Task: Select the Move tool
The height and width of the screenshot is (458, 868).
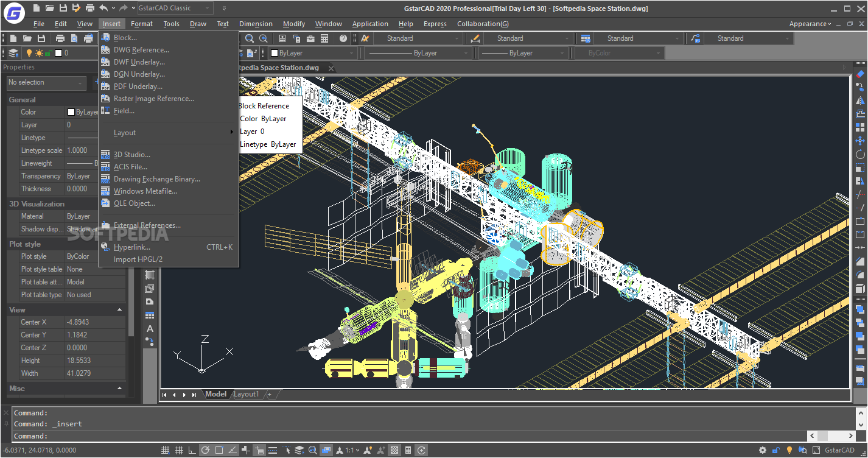Action: 860,141
